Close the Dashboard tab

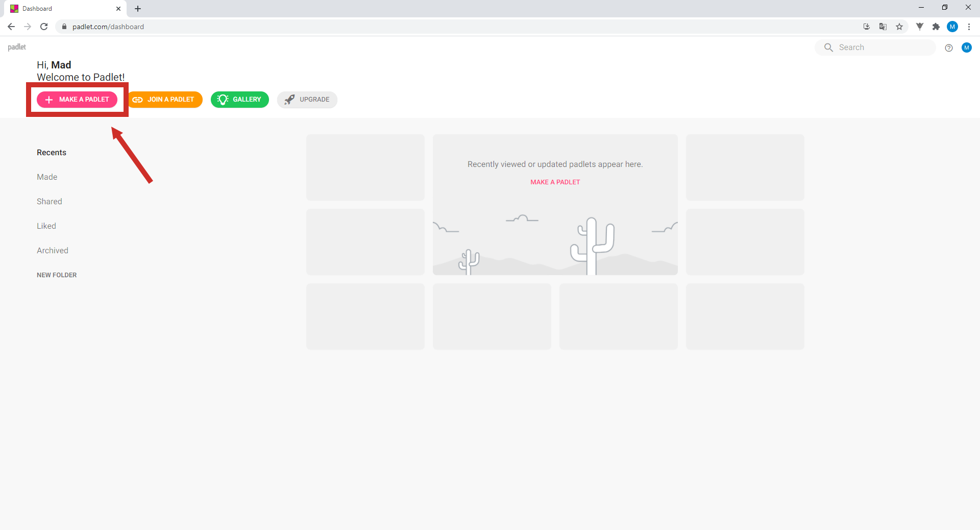[x=118, y=9]
